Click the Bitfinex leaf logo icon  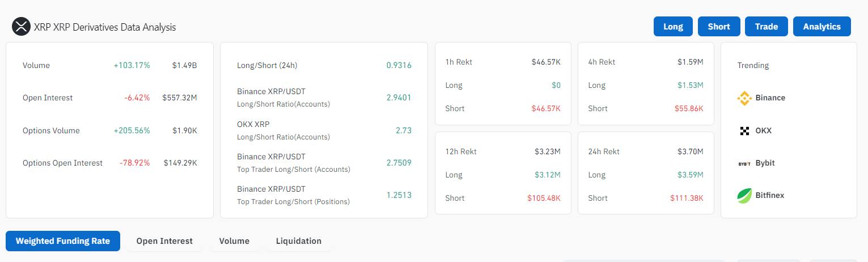744,196
